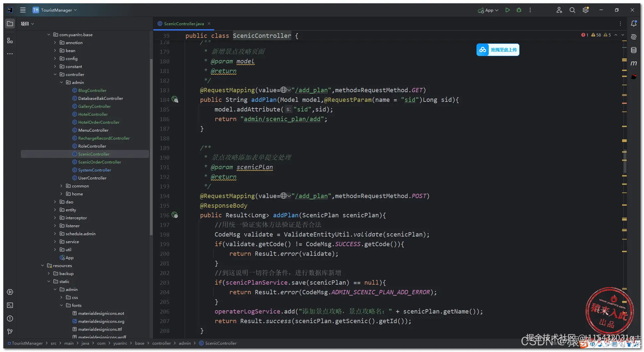This screenshot has height=352, width=644.
Task: Open the 项目 view dropdown
Action: (27, 24)
